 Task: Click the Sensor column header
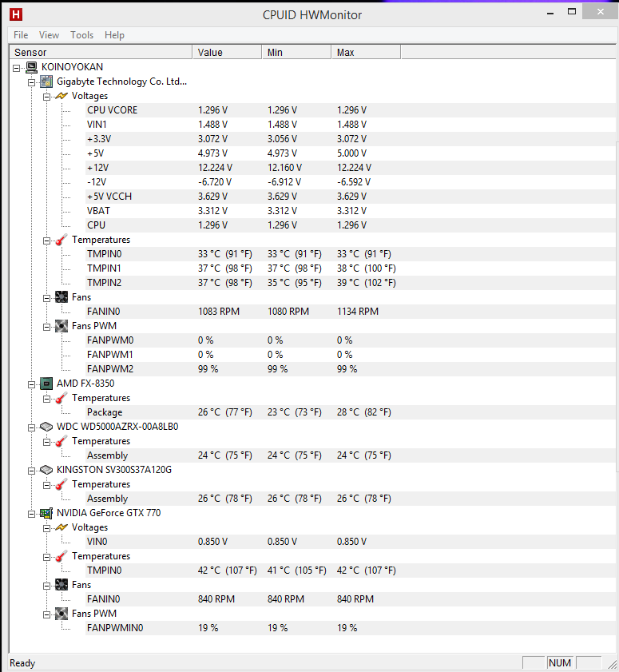pyautogui.click(x=101, y=52)
